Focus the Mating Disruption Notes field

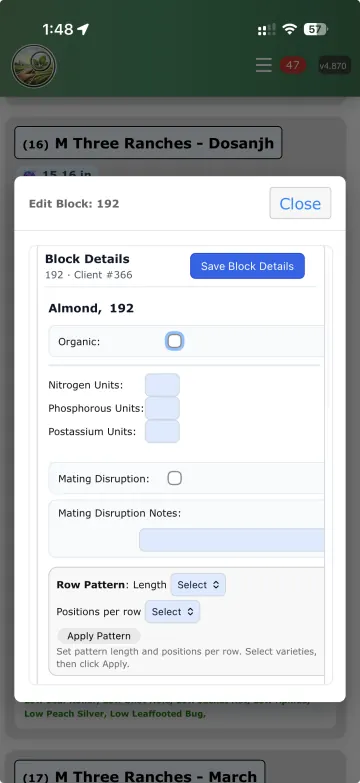click(232, 540)
